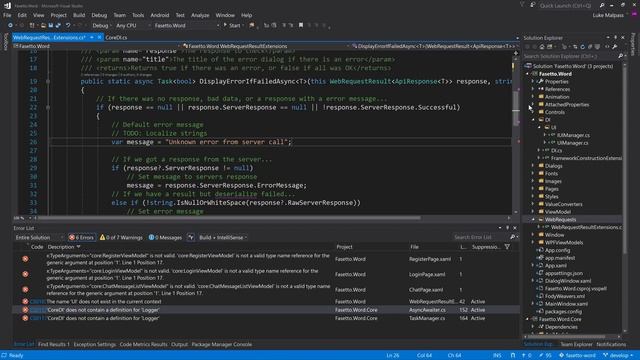Open the Fasetto.Word startup project dropdown

[187, 25]
